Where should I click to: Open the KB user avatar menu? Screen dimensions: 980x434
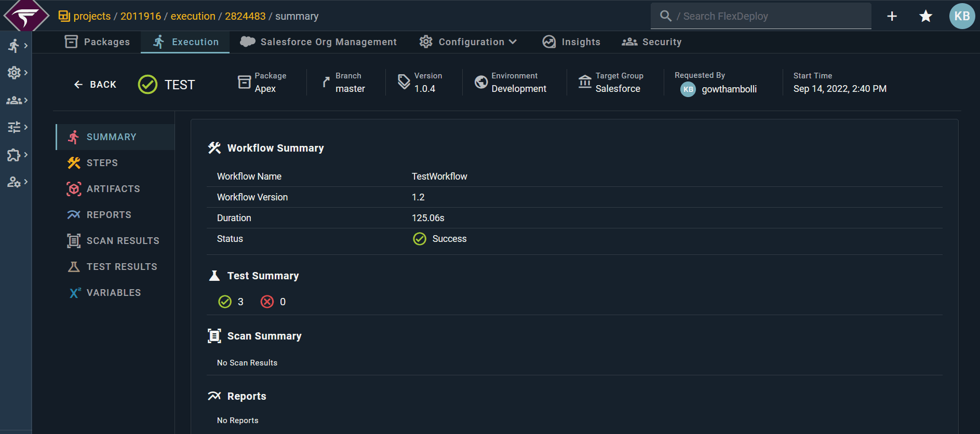coord(962,16)
